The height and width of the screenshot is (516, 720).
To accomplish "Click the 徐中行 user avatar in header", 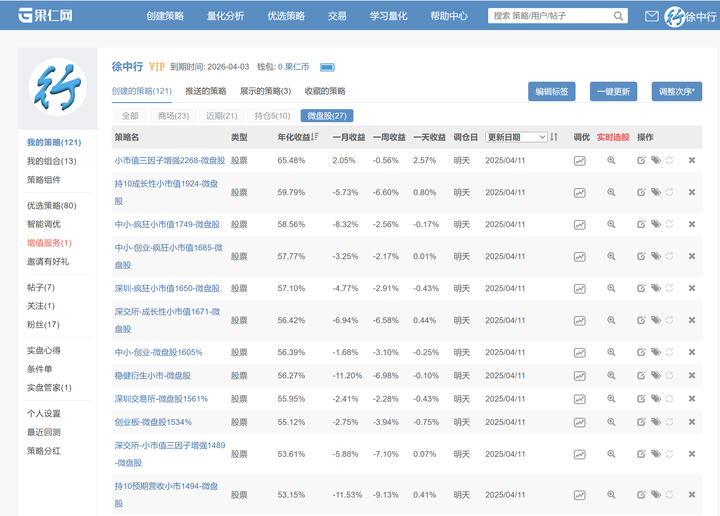I will point(675,17).
